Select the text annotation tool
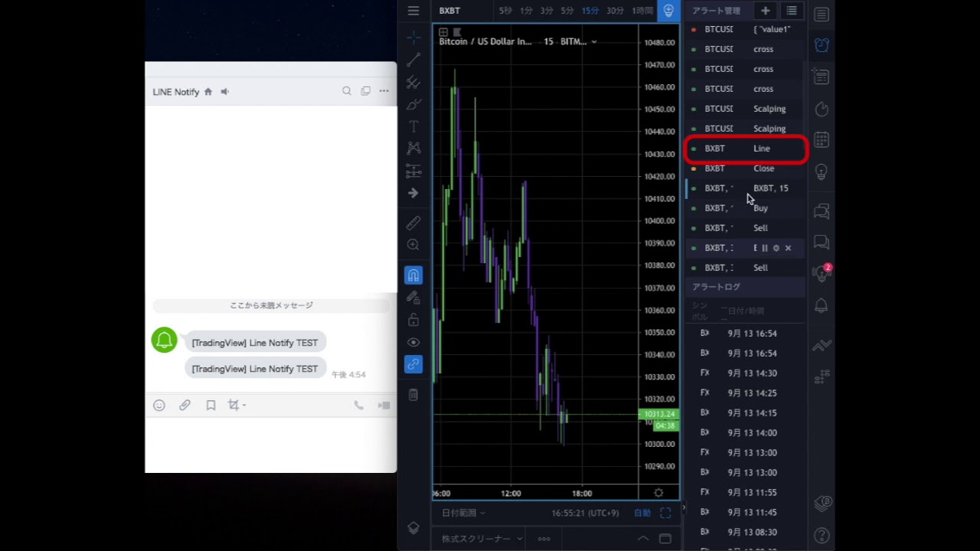This screenshot has width=980, height=551. point(413,126)
